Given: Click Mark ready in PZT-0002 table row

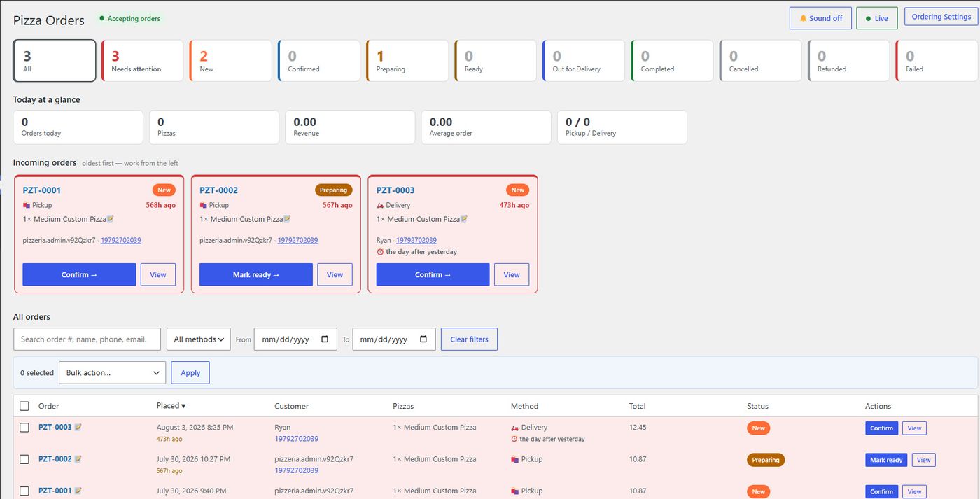Looking at the screenshot, I should pyautogui.click(x=886, y=460).
